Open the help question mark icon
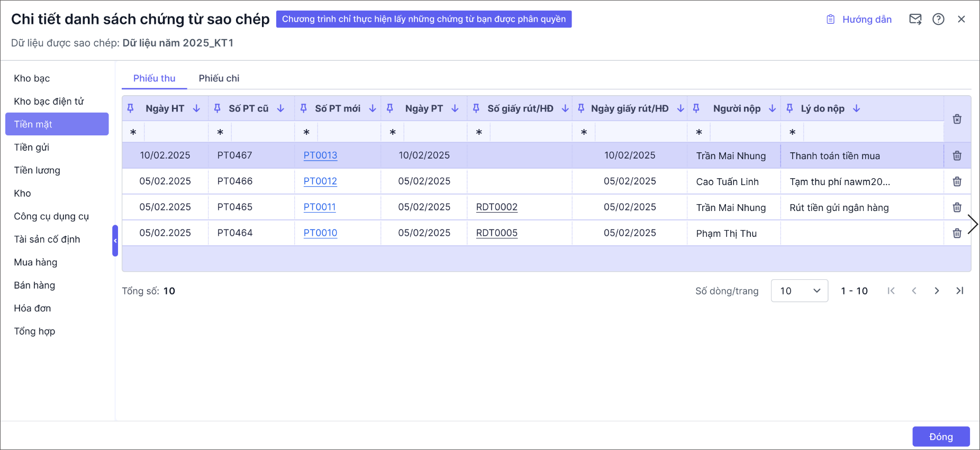 [938, 20]
